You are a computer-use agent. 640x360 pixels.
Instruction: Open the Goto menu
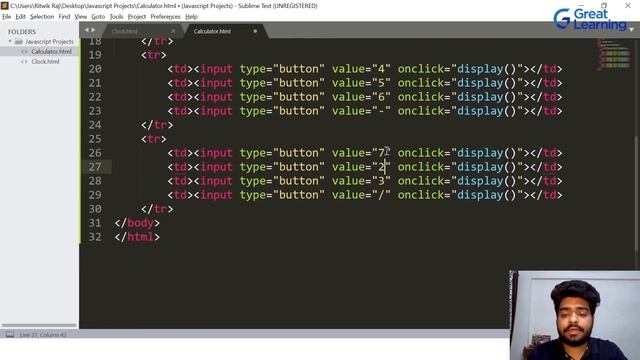[x=98, y=17]
